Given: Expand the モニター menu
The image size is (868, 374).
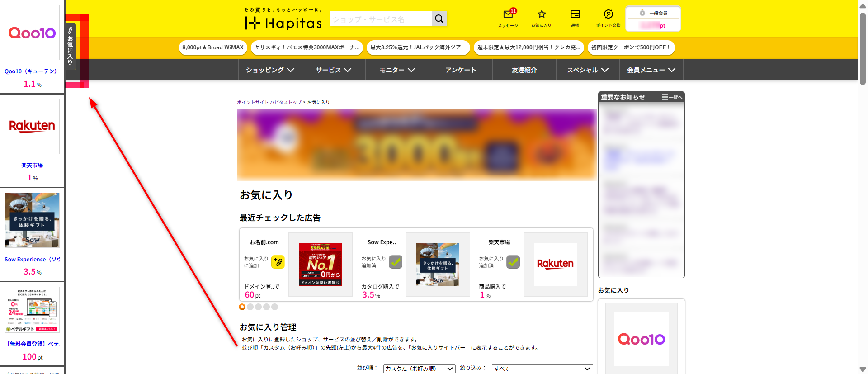Looking at the screenshot, I should click(397, 70).
